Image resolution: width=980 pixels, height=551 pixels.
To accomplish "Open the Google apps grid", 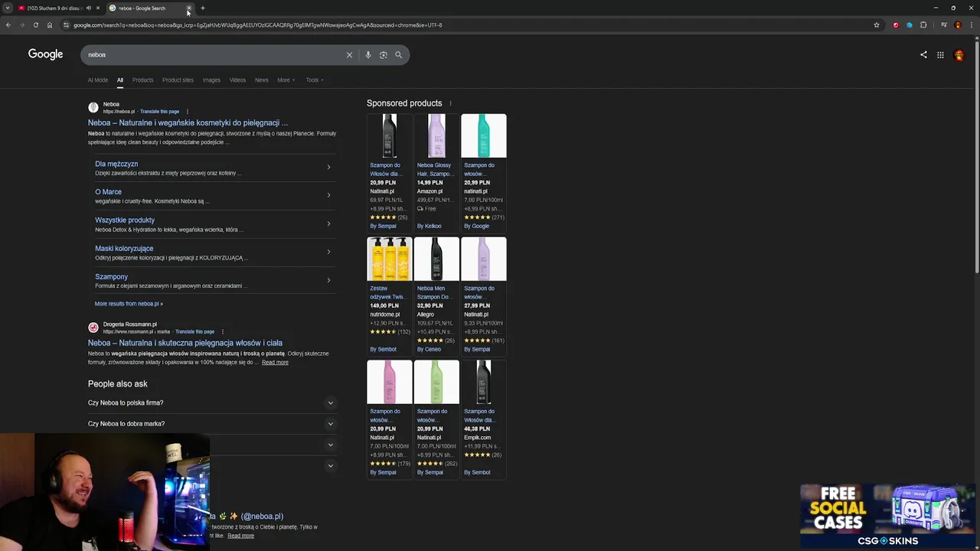I will pos(940,54).
